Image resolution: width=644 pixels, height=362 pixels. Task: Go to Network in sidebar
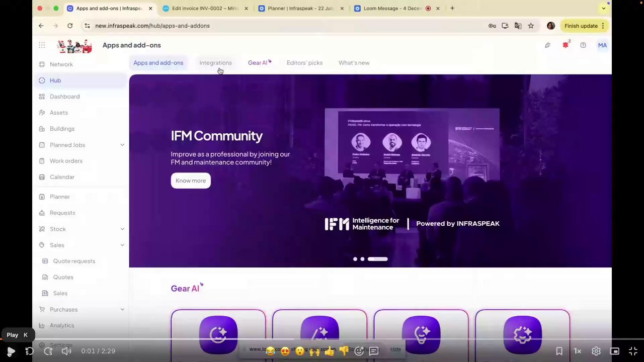click(61, 64)
